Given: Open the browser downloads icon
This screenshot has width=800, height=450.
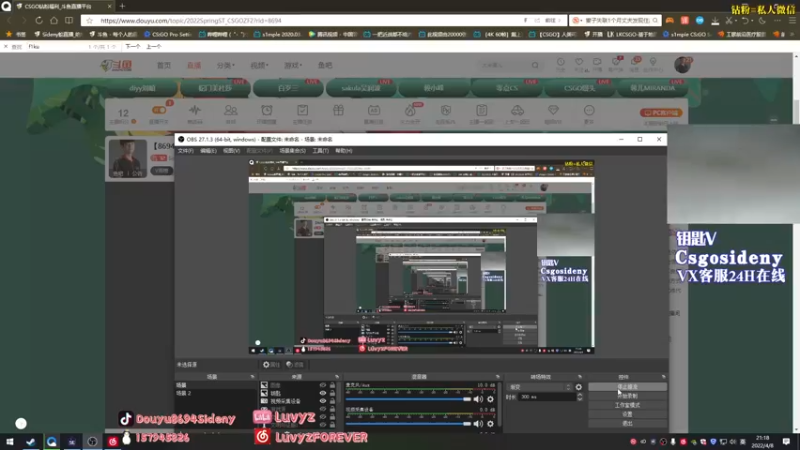Looking at the screenshot, I should (x=715, y=20).
